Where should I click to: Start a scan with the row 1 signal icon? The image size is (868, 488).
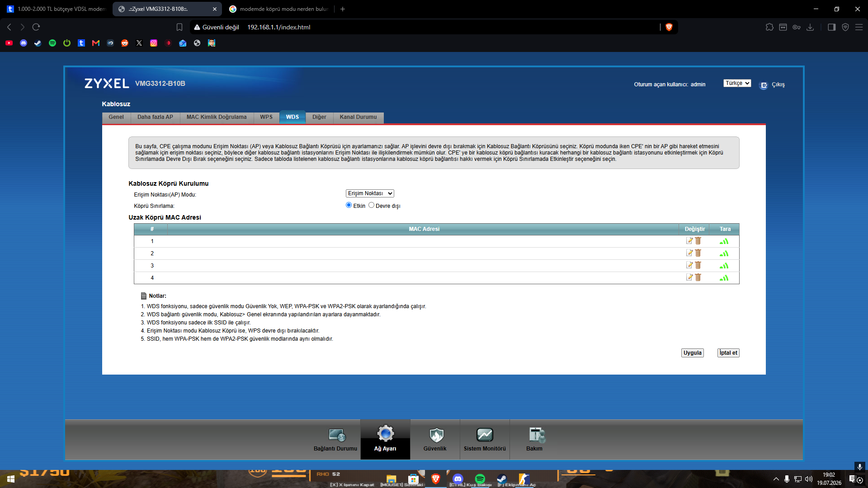tap(724, 241)
